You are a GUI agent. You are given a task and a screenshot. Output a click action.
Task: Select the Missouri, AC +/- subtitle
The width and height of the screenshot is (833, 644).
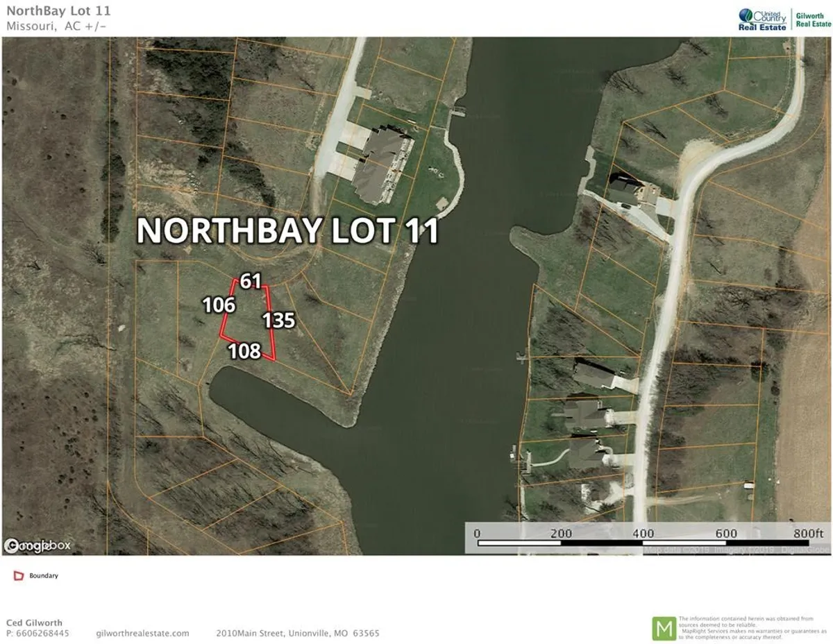56,26
